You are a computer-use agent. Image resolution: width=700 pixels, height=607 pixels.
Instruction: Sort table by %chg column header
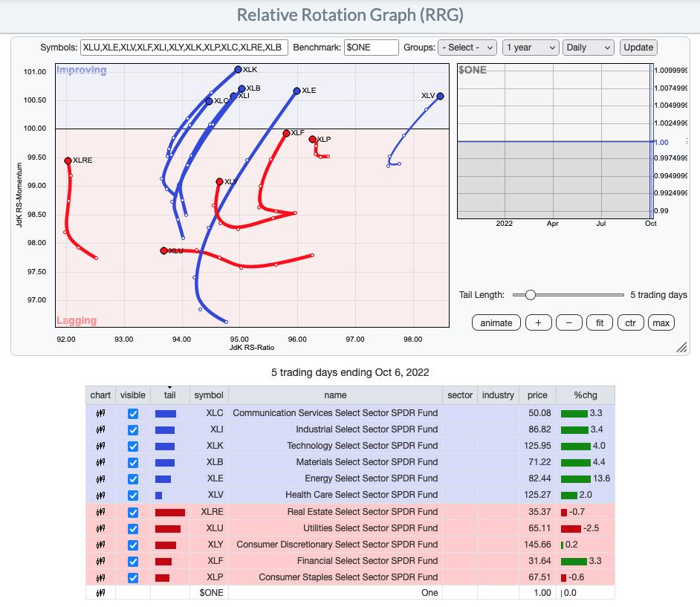(586, 395)
